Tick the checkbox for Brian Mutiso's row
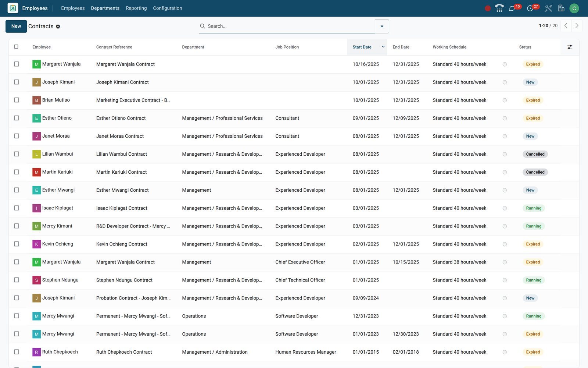Image resolution: width=588 pixels, height=368 pixels. tap(17, 100)
